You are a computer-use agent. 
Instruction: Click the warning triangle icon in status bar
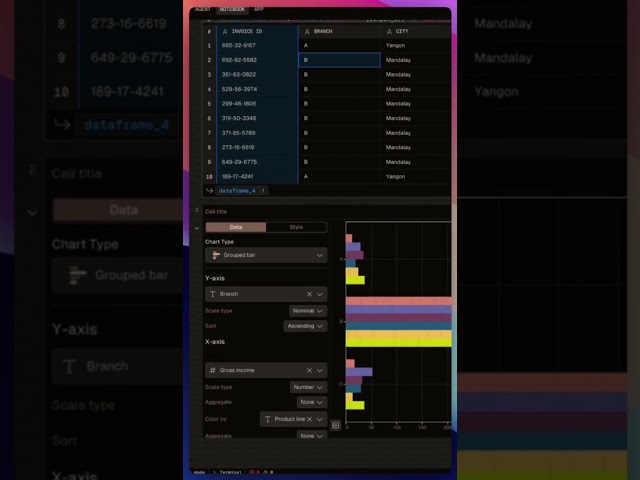pos(265,472)
